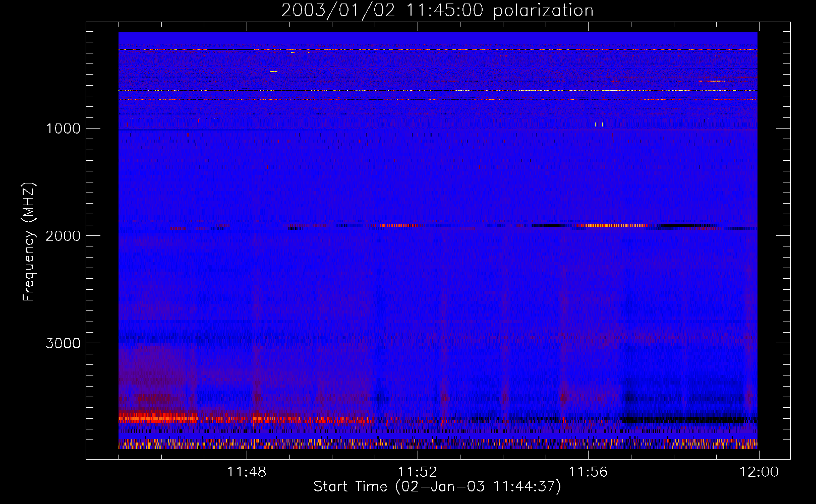Click the plot title '2003/01/02 11:45:00 polarization'
This screenshot has height=504, width=816.
tap(437, 11)
